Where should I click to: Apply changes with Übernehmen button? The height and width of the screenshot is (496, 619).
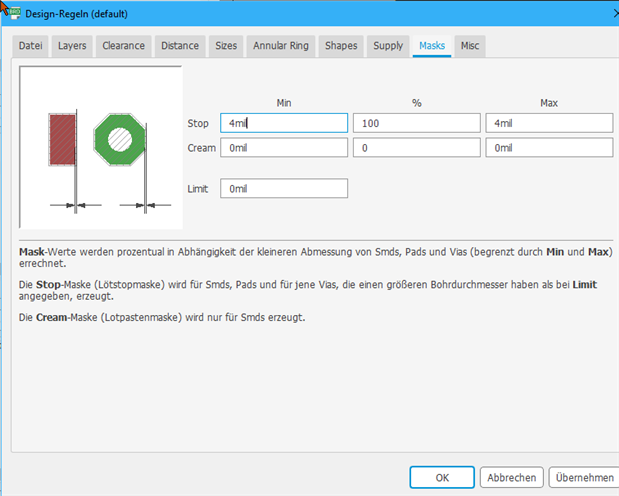click(583, 477)
